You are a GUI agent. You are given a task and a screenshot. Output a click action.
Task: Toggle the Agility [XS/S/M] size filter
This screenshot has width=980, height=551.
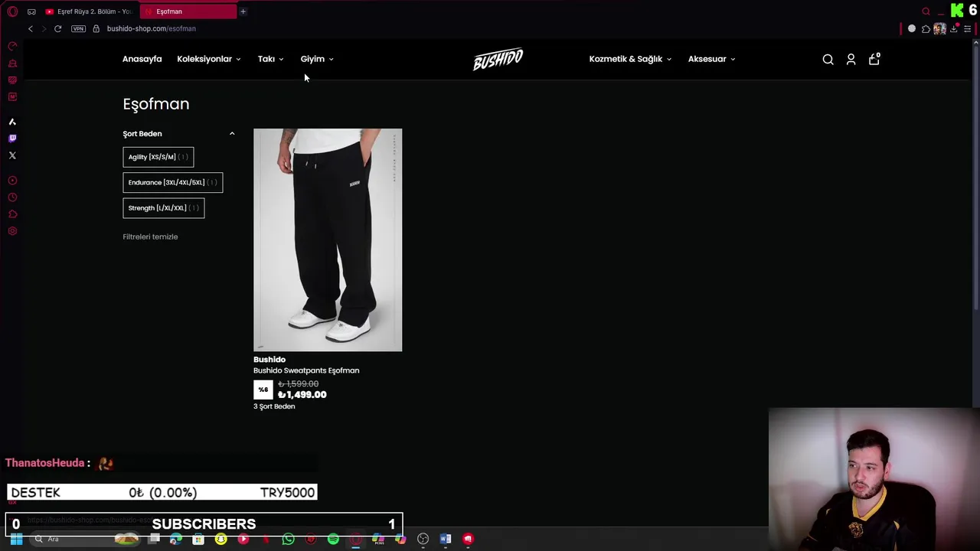click(158, 157)
